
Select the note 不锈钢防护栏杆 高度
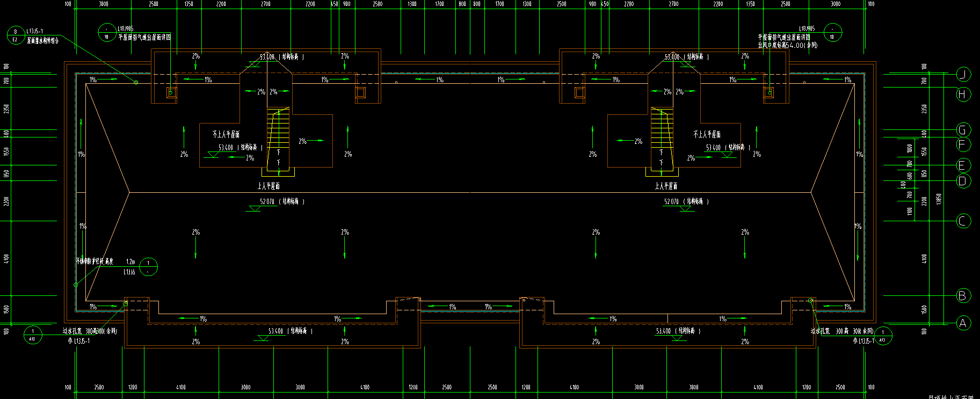95,261
